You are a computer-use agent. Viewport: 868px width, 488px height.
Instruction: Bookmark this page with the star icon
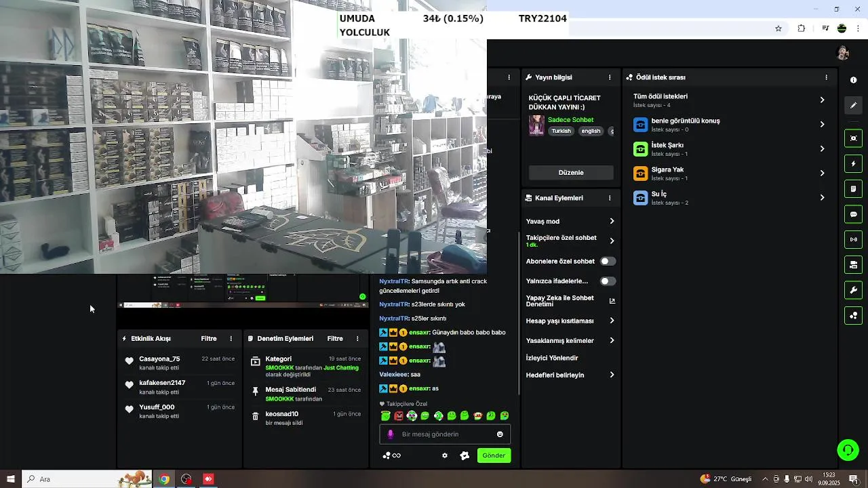pyautogui.click(x=778, y=28)
